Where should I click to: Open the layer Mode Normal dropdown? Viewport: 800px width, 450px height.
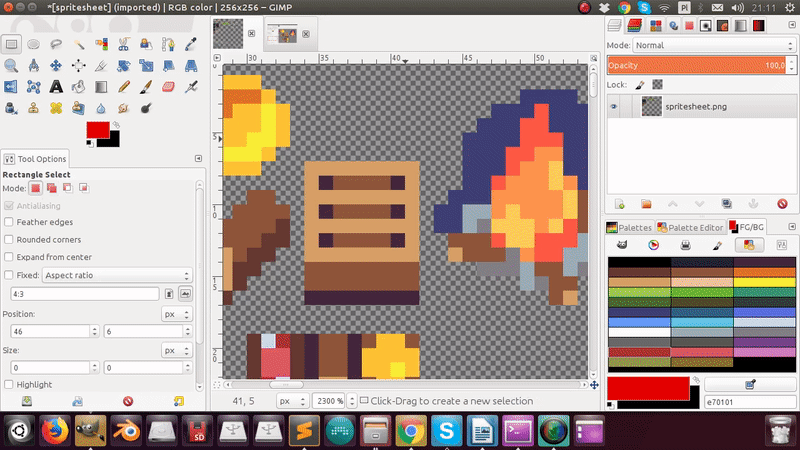(x=714, y=45)
